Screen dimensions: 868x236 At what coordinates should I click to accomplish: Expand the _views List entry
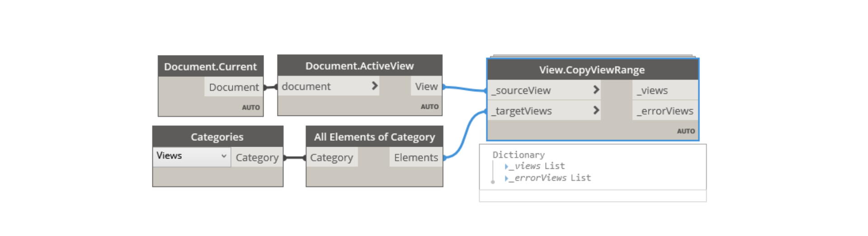[x=507, y=167]
